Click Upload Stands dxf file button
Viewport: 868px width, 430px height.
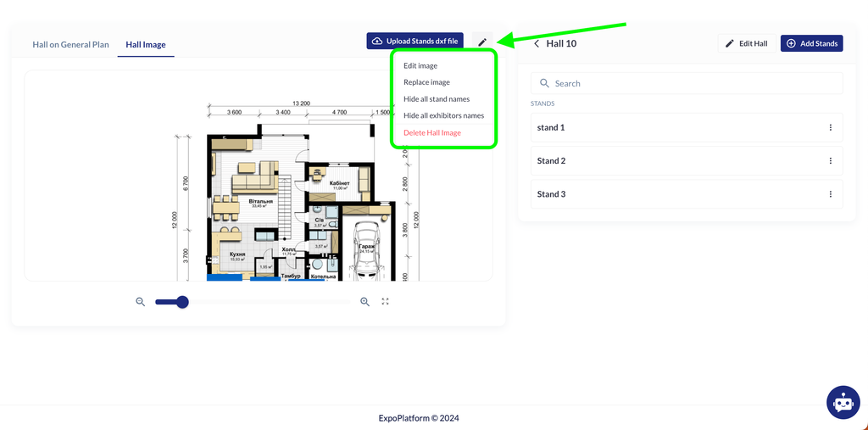pos(415,41)
